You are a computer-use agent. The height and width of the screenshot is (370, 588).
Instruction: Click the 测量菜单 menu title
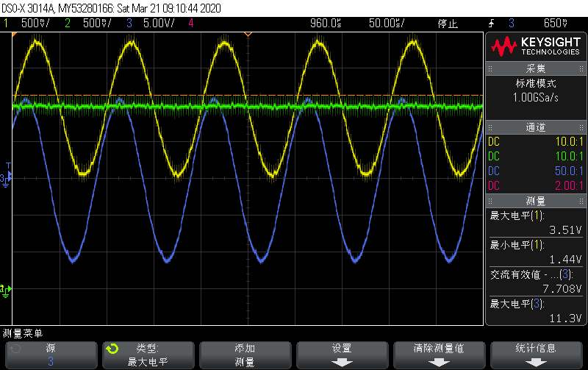23,333
